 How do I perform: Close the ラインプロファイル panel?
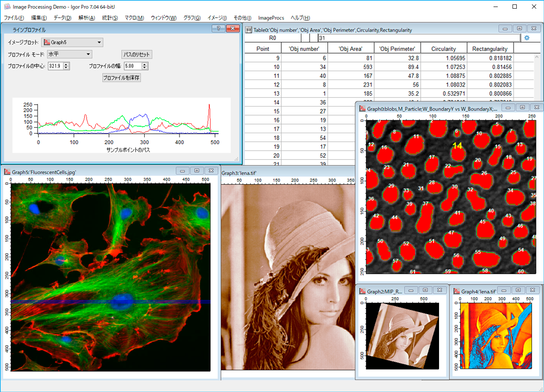(x=233, y=28)
